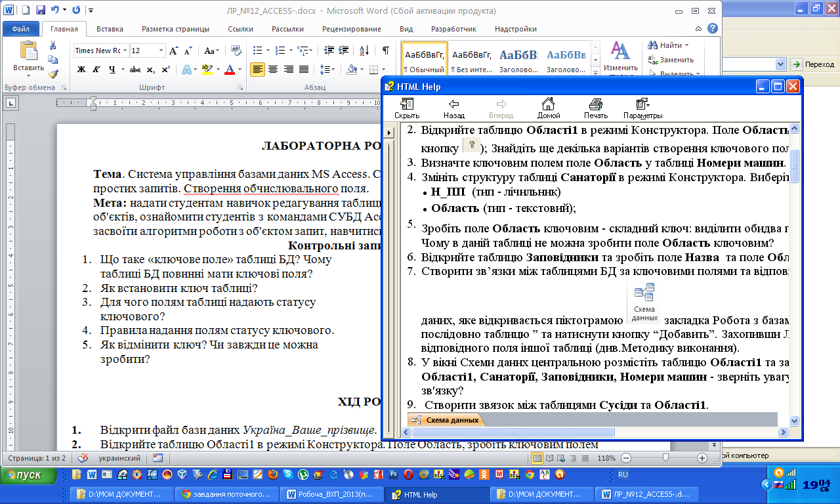Open the font size dropdown showing 12
Image resolution: width=840 pixels, height=504 pixels.
(x=161, y=51)
